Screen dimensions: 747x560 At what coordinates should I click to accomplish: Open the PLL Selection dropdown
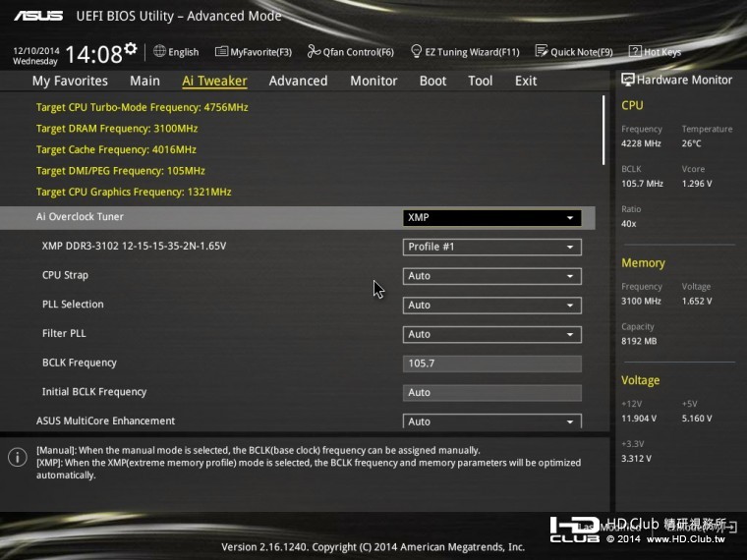click(491, 306)
